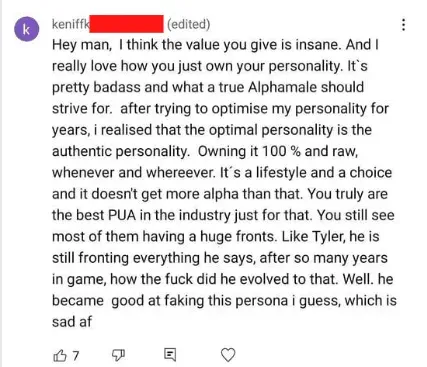Click the red redaction box over username

tap(127, 24)
